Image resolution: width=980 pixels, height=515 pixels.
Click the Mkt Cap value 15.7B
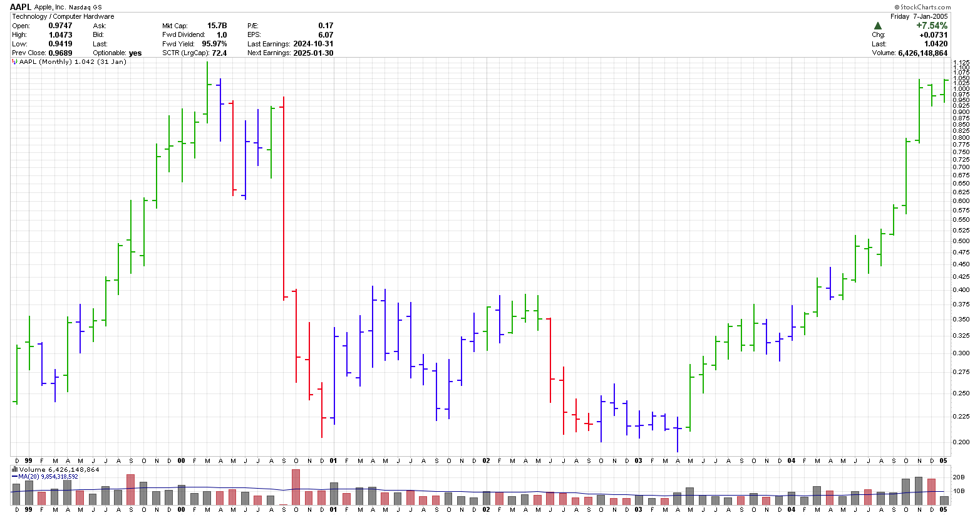(217, 26)
